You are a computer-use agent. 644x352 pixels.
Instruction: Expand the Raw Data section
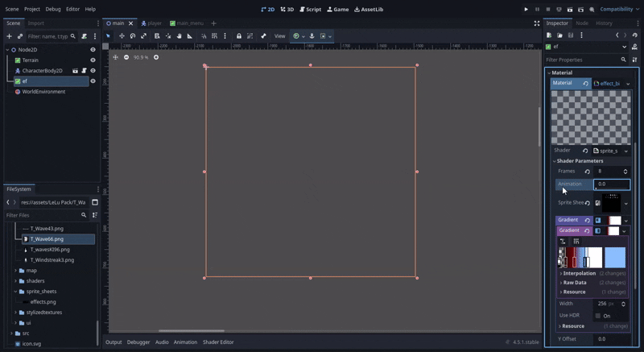coord(575,283)
